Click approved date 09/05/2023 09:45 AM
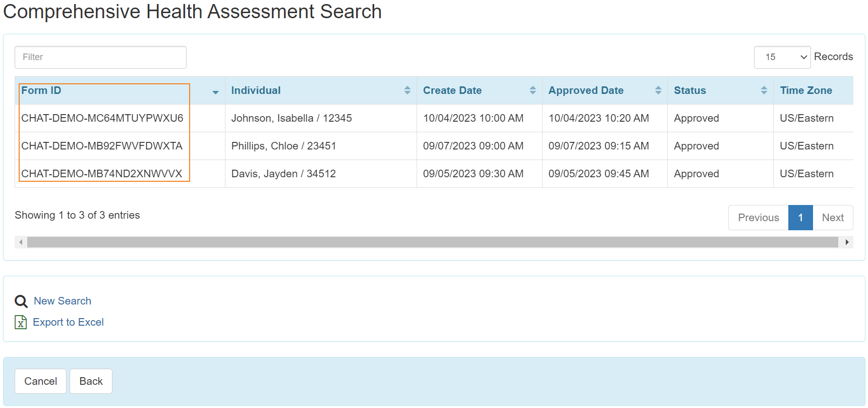Viewport: 868px width, 408px height. pos(599,174)
